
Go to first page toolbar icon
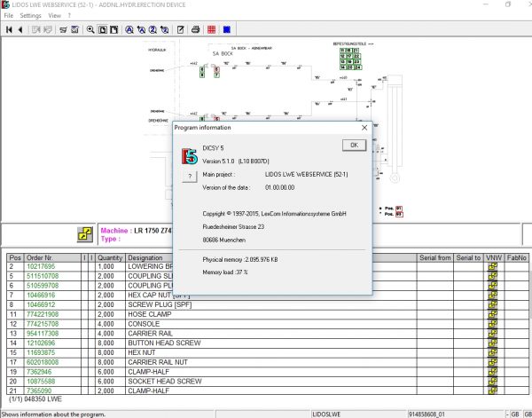[x=9, y=29]
